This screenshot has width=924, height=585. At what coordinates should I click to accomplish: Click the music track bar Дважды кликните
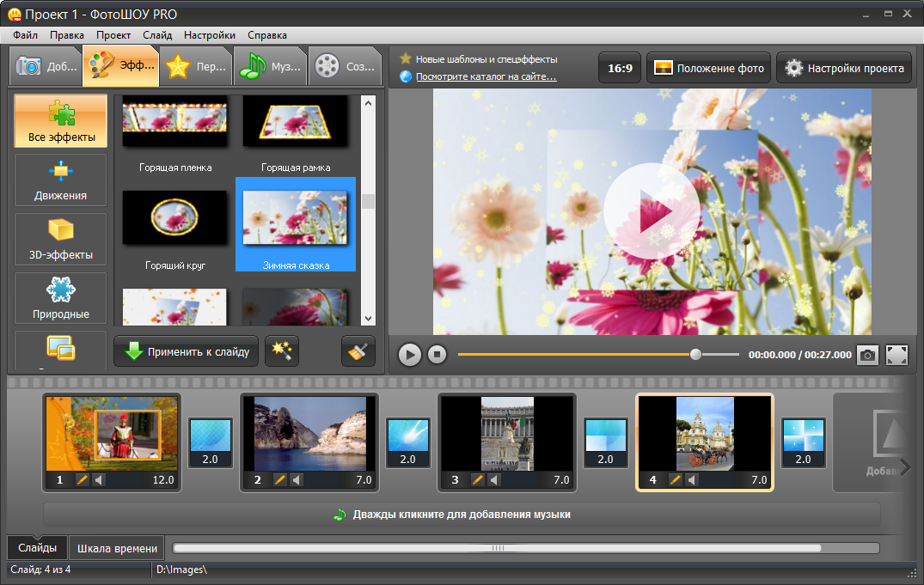[x=462, y=515]
